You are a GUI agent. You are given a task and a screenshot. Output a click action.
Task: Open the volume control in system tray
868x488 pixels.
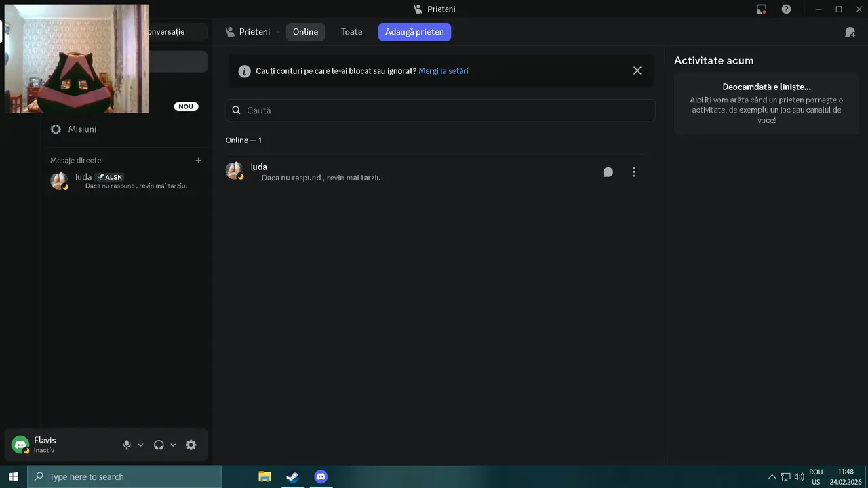click(x=799, y=476)
